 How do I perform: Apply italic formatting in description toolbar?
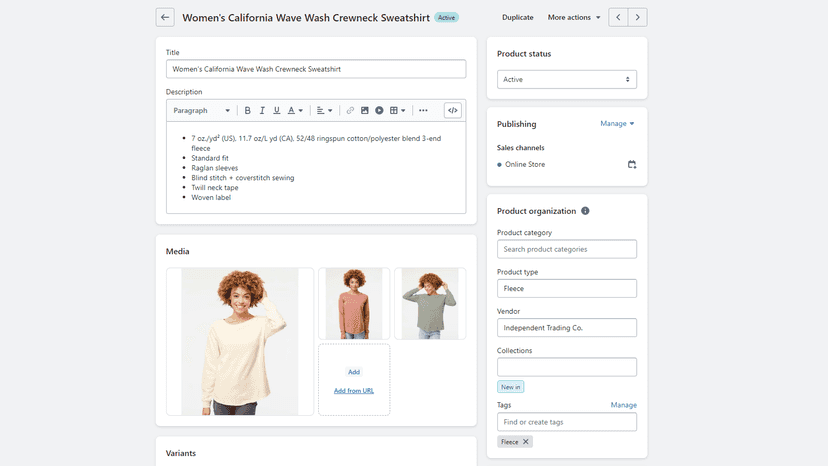click(262, 110)
